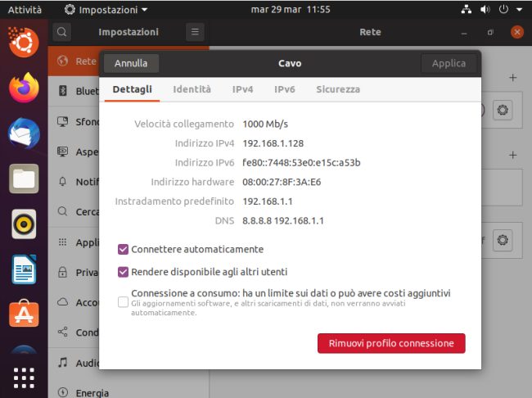Open the clock and calendar in top bar
The height and width of the screenshot is (398, 532).
pos(291,10)
